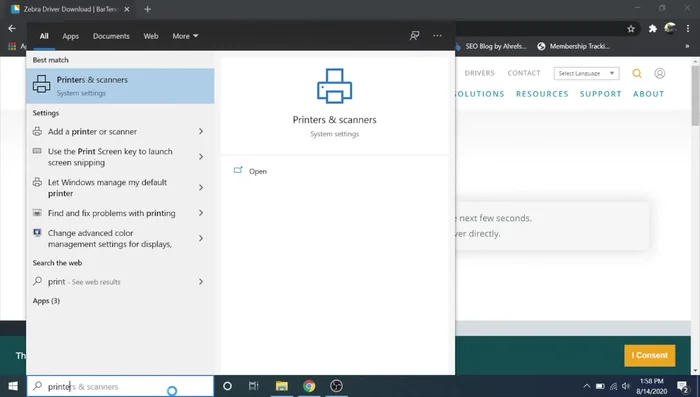
Task: Click the website search magnifier icon
Action: (x=637, y=73)
